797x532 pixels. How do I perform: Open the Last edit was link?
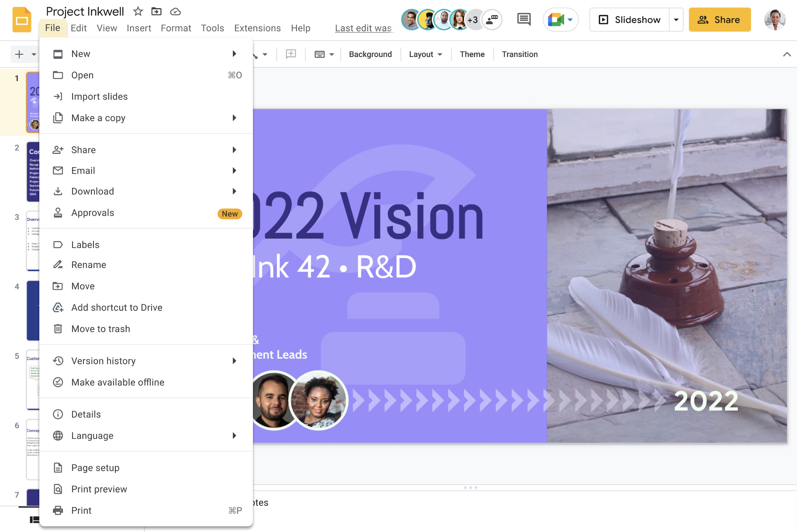tap(363, 28)
